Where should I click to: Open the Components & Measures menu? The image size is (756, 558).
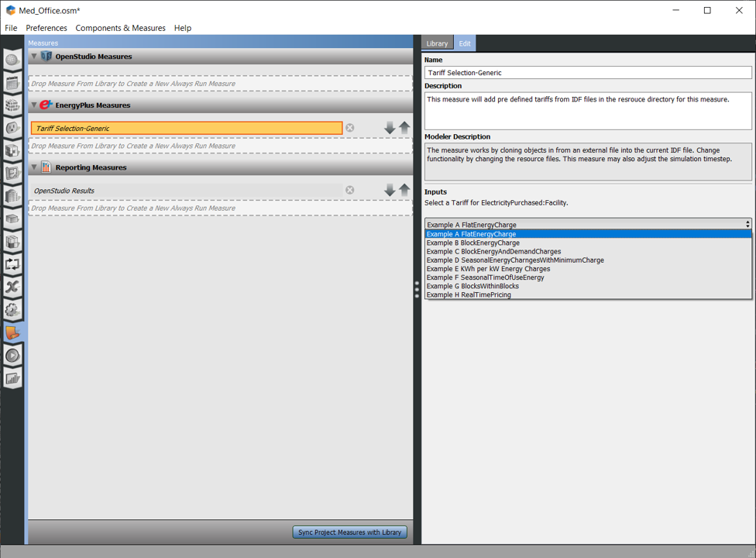(x=120, y=28)
